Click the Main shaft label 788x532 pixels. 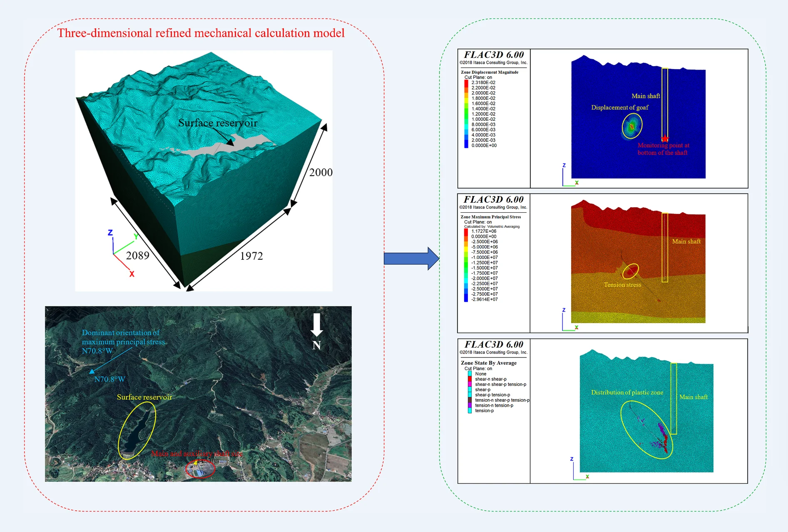click(646, 95)
